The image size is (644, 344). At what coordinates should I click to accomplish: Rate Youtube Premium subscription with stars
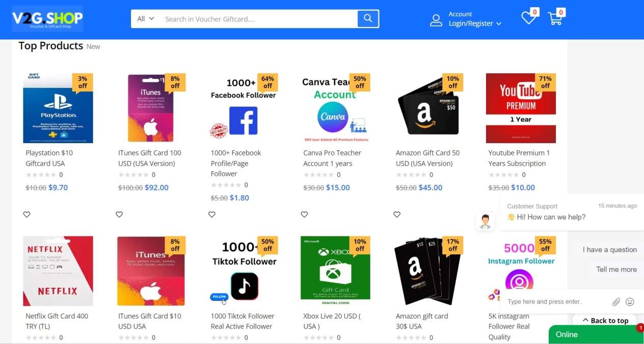[x=503, y=175]
